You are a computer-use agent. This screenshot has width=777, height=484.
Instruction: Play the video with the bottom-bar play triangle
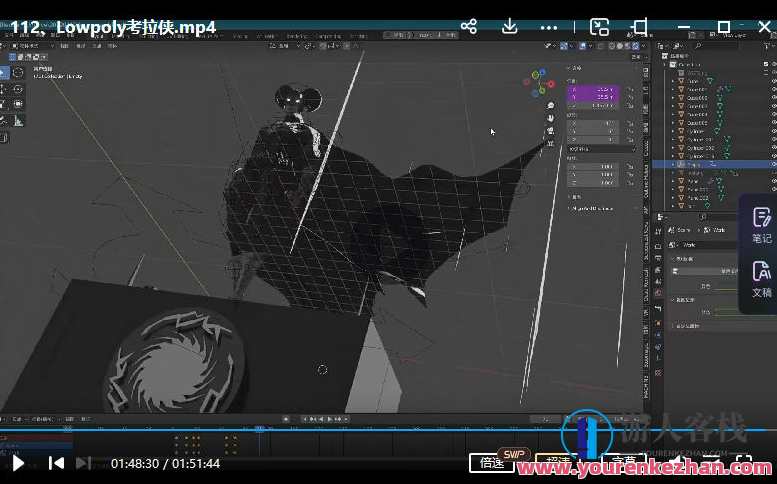tap(18, 463)
